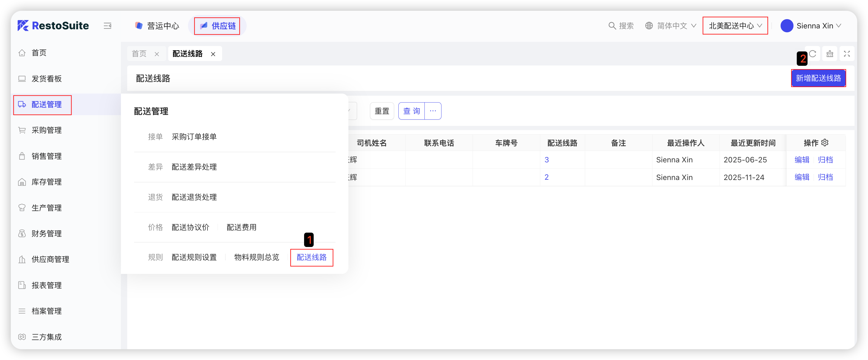Click the Sienna Xin avatar
The height and width of the screenshot is (360, 868).
pos(787,26)
